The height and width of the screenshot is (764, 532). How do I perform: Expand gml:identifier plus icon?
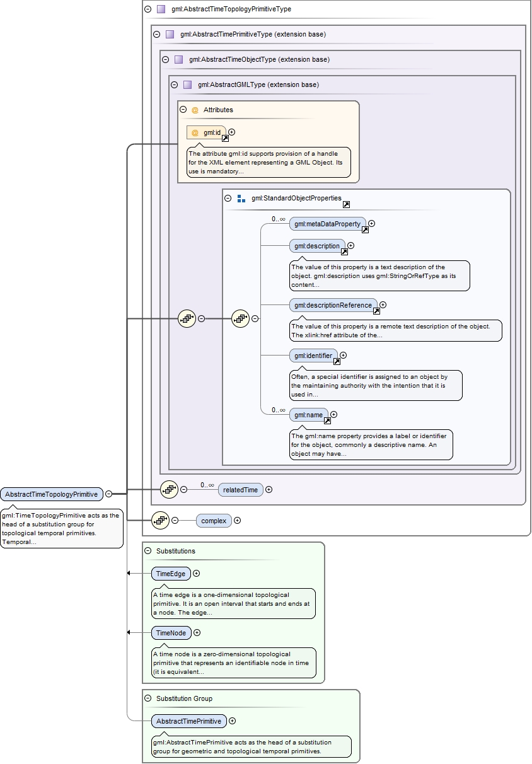click(343, 356)
